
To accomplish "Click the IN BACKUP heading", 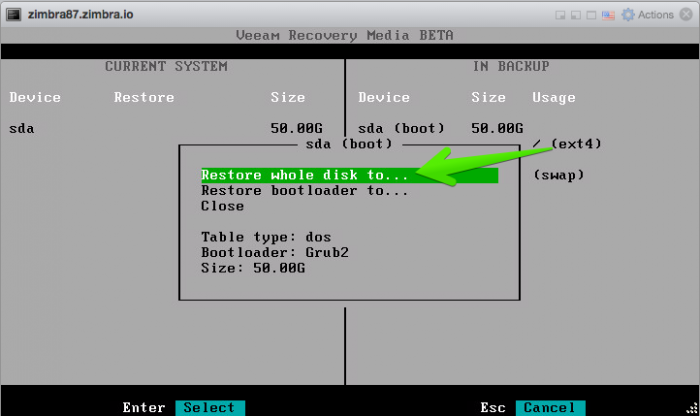I will pos(511,67).
